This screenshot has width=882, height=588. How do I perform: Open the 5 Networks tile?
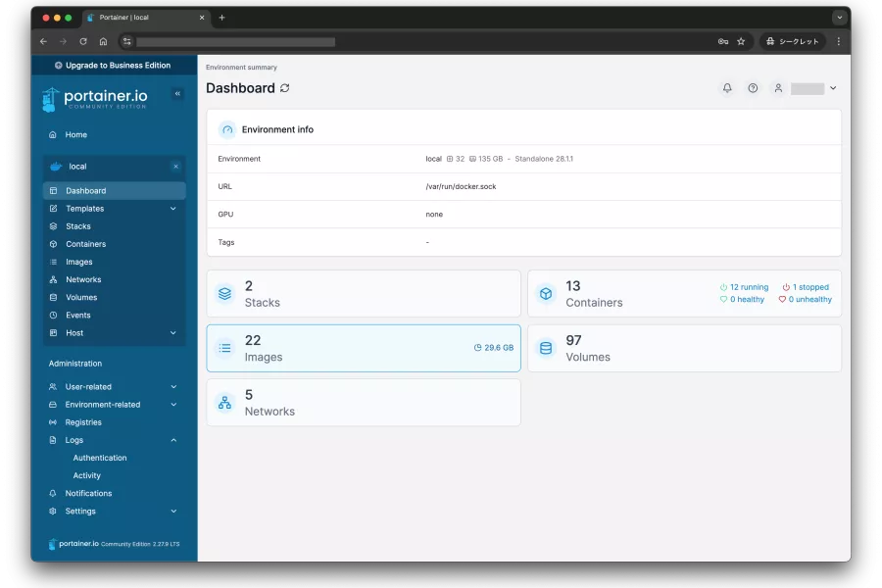tap(364, 403)
